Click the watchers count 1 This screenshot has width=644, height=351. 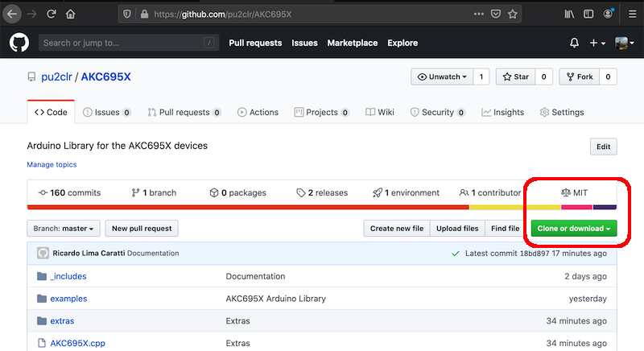pyautogui.click(x=481, y=76)
